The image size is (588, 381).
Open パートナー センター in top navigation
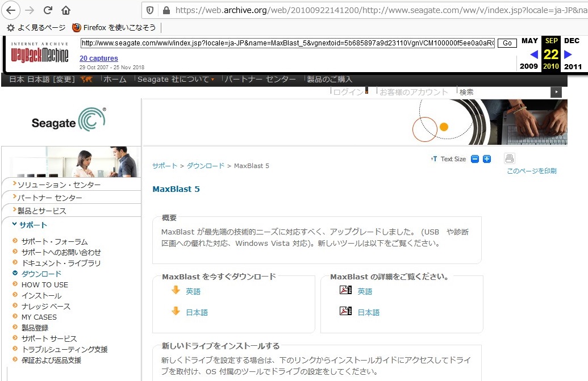tap(260, 79)
